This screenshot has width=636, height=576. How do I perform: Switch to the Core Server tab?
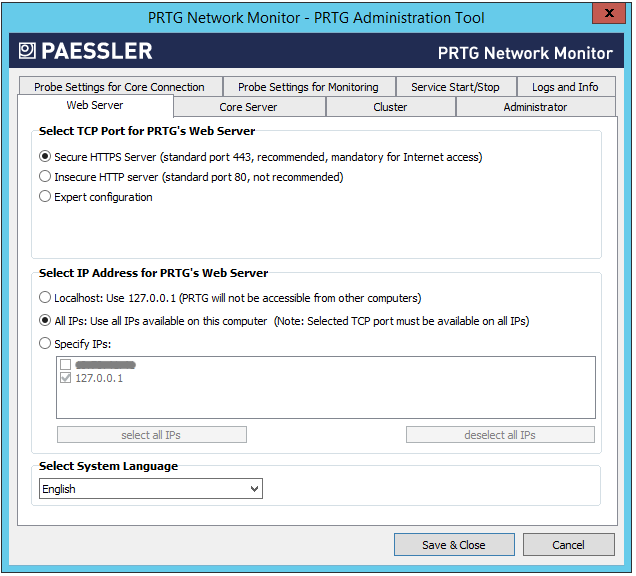pos(249,107)
